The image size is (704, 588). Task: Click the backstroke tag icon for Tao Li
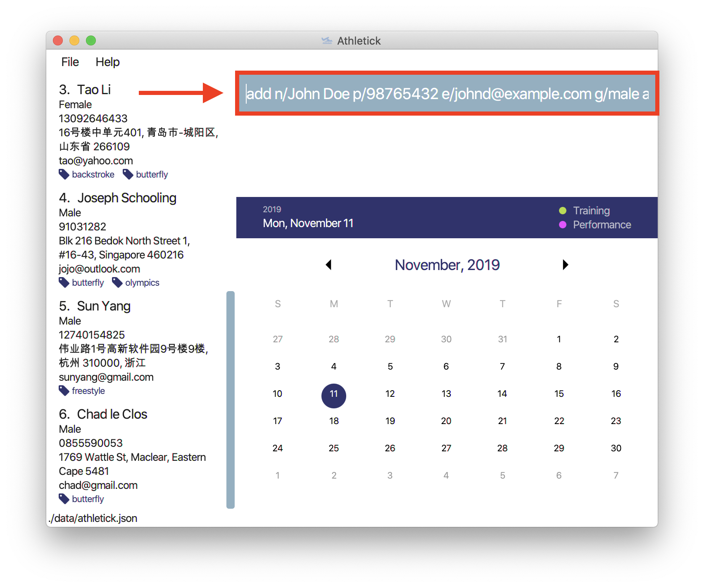[x=64, y=174]
